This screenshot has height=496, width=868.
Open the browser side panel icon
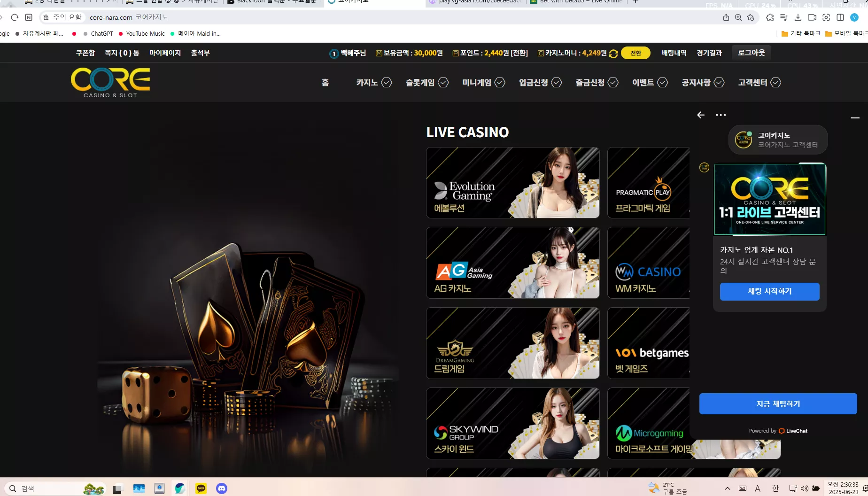pos(840,17)
